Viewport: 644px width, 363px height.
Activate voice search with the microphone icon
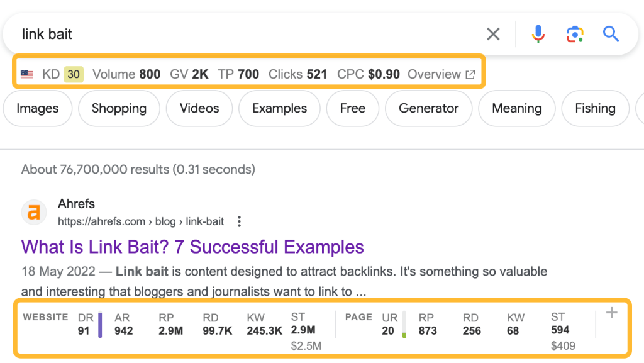538,34
